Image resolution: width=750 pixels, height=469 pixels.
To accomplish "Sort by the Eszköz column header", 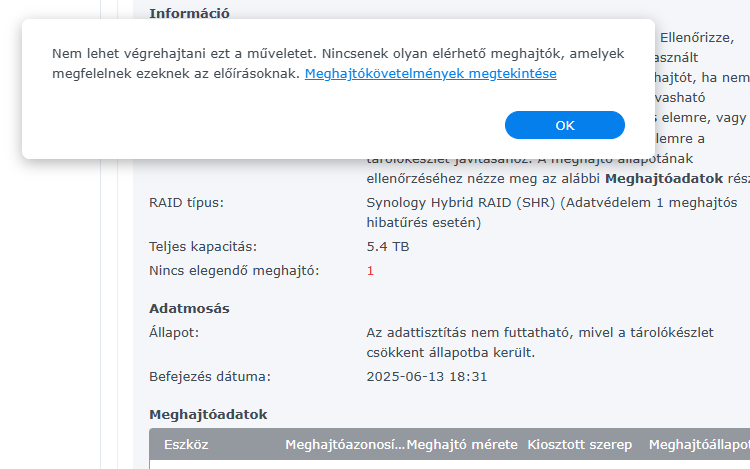I will click(x=186, y=444).
